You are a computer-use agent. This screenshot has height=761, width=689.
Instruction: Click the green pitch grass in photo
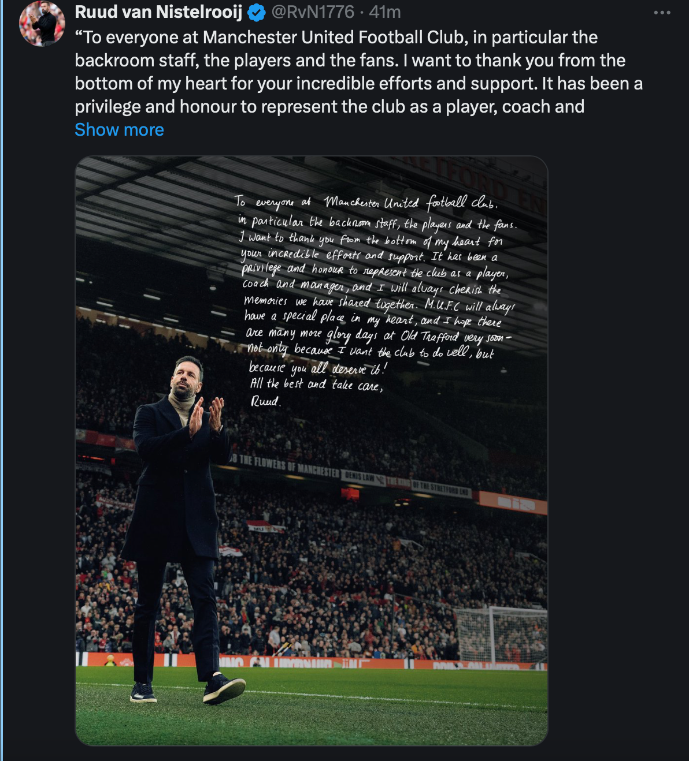coord(312,706)
